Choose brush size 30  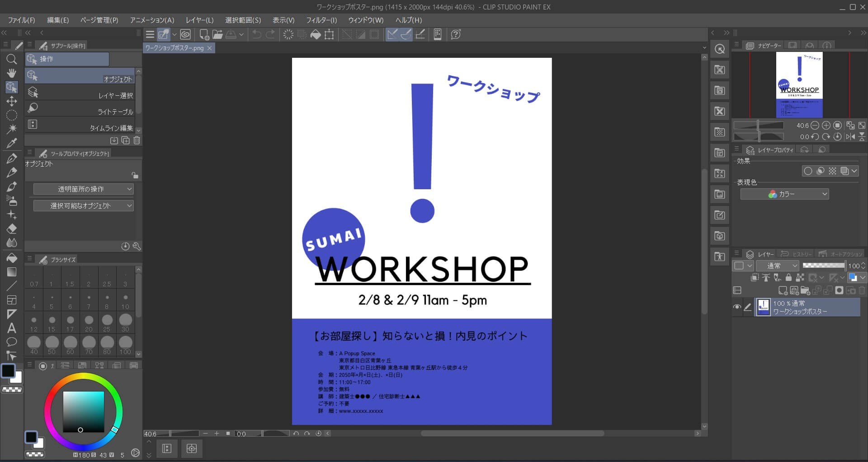(125, 323)
